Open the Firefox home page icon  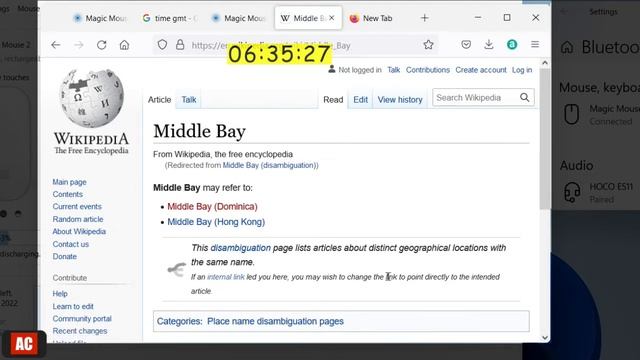pyautogui.click(x=124, y=45)
